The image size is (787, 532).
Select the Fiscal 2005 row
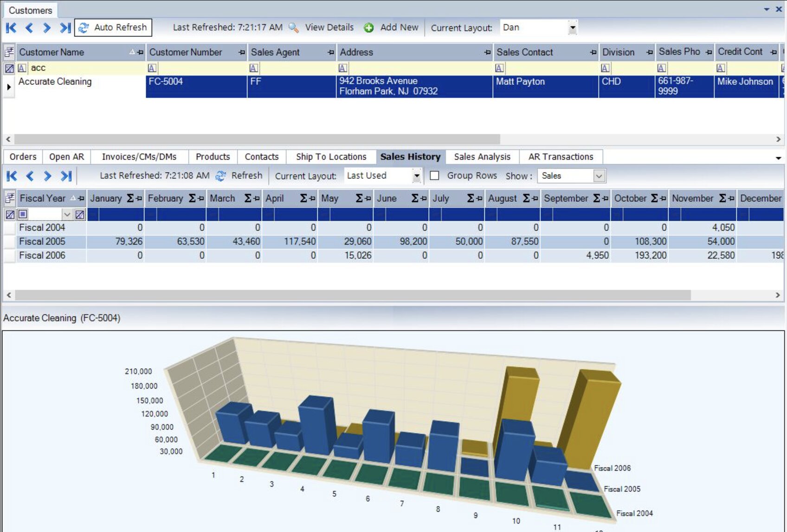pyautogui.click(x=42, y=242)
